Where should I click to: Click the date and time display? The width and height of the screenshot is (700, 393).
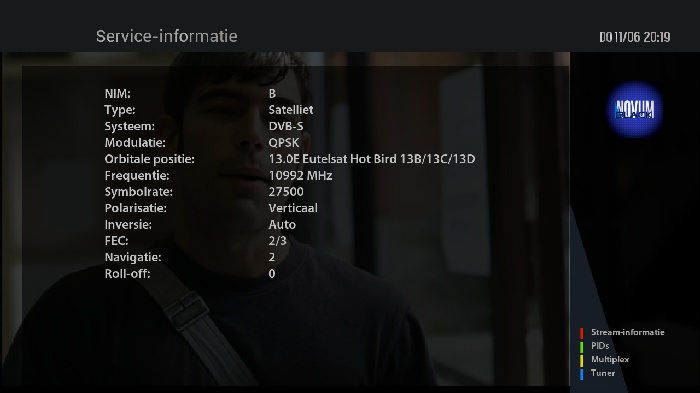click(x=634, y=37)
